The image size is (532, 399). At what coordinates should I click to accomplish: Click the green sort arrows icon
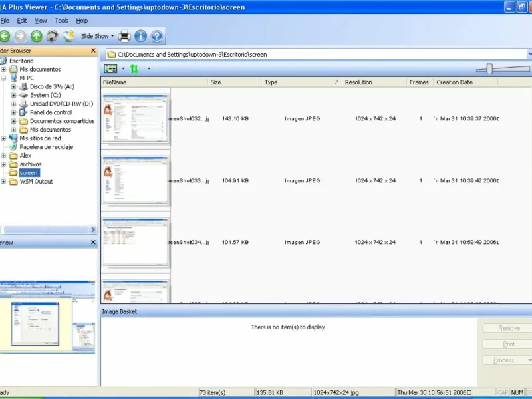(x=135, y=68)
